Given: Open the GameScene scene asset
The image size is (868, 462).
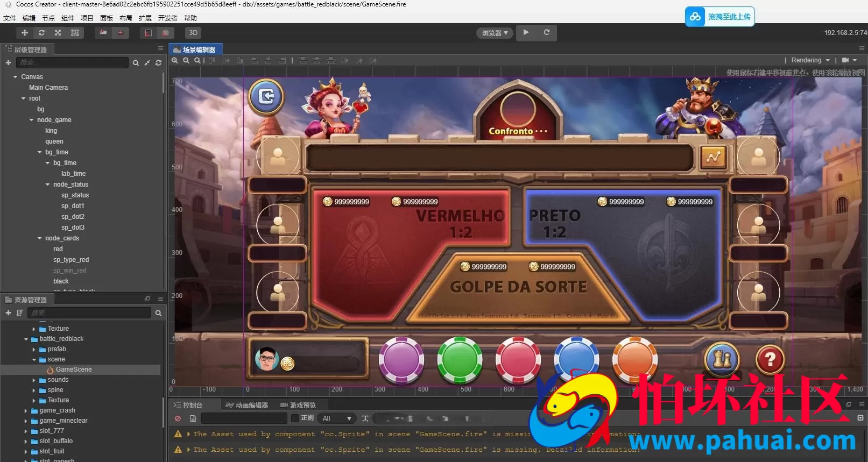Looking at the screenshot, I should pos(74,369).
